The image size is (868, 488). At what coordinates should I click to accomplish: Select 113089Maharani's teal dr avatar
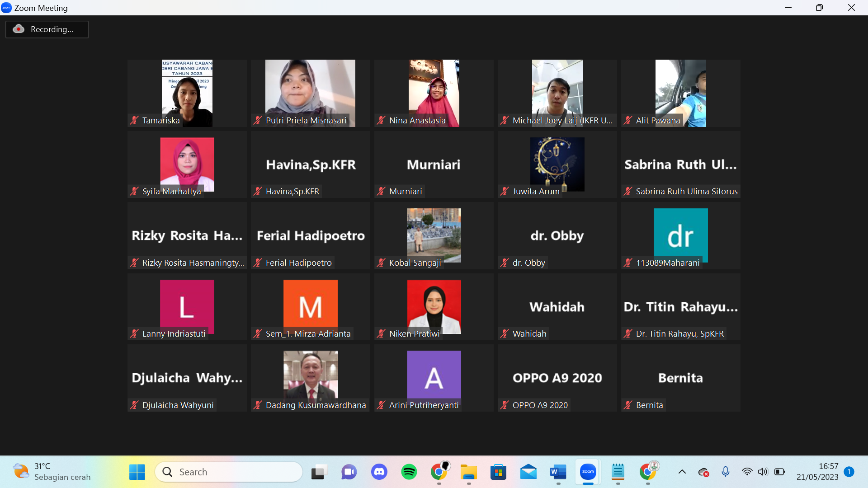click(681, 235)
